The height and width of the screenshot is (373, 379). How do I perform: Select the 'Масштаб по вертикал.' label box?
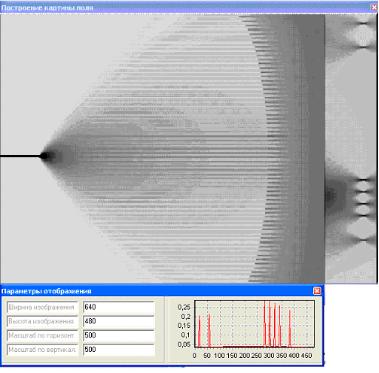(x=42, y=350)
